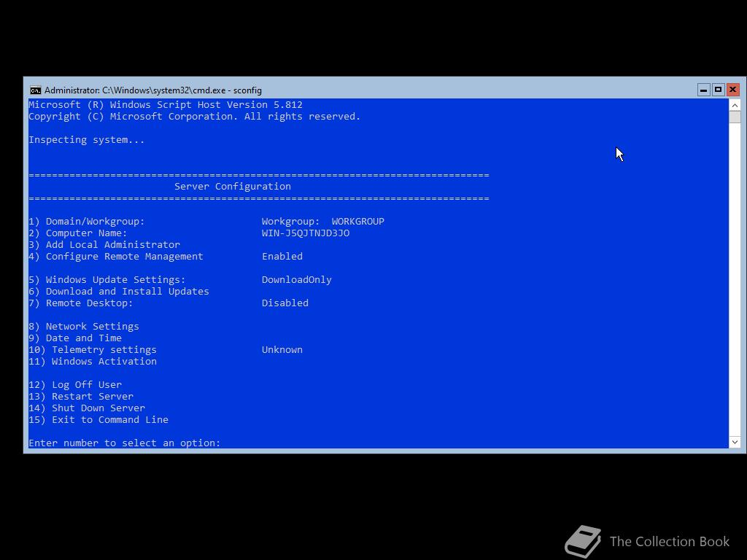Click the window title 'Administrator: C:\Windows\system32\cmd.exe - sconfig'
Screen dimensions: 747x560
[x=153, y=90]
